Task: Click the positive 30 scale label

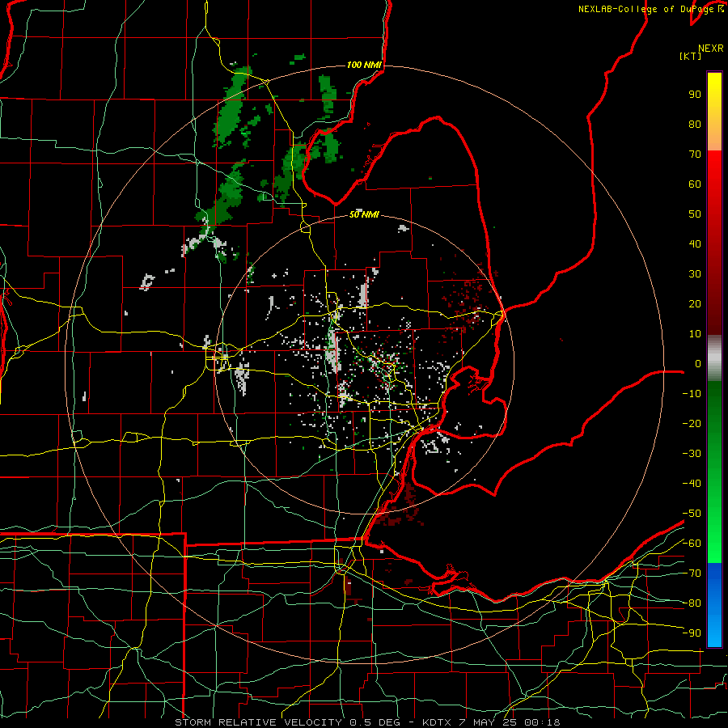Action: click(695, 274)
